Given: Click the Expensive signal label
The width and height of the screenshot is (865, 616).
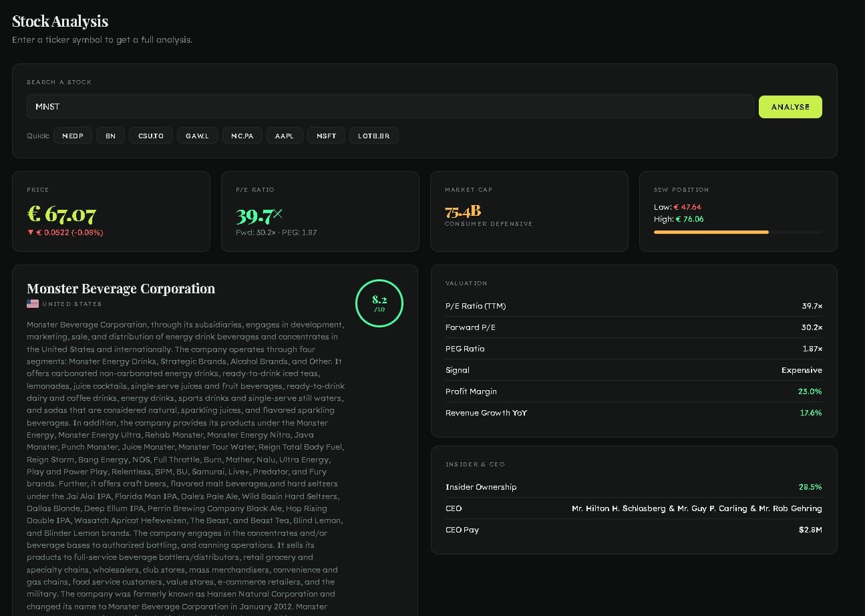Looking at the screenshot, I should [801, 370].
